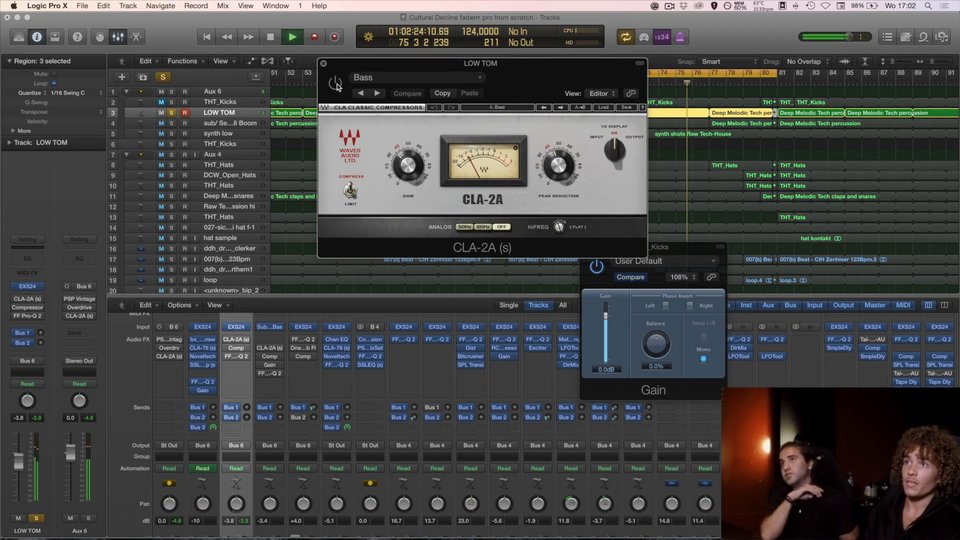The width and height of the screenshot is (960, 540).
Task: Mute the LOW TOM track
Action: click(162, 113)
